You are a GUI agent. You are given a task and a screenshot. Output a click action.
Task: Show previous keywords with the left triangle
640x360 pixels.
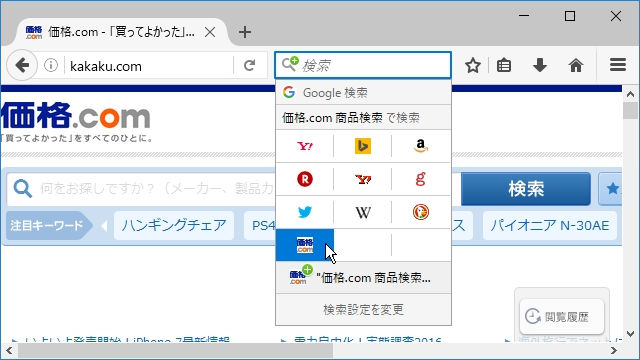point(104,226)
